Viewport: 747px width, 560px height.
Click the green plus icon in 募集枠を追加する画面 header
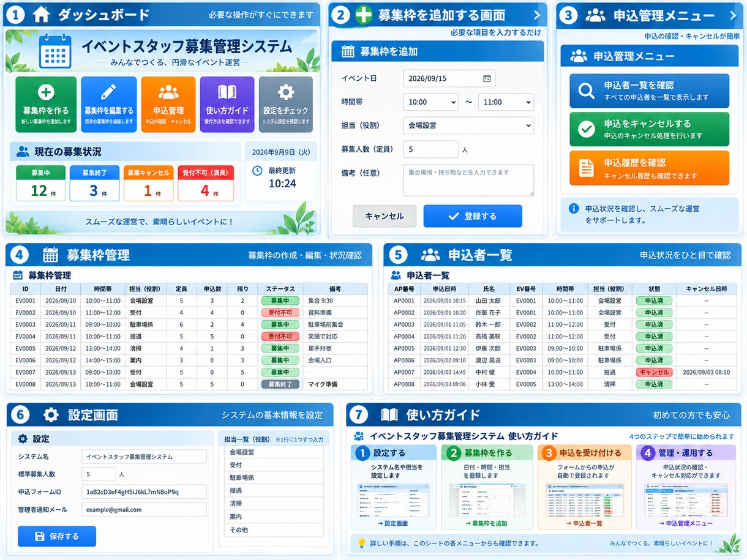pos(364,15)
